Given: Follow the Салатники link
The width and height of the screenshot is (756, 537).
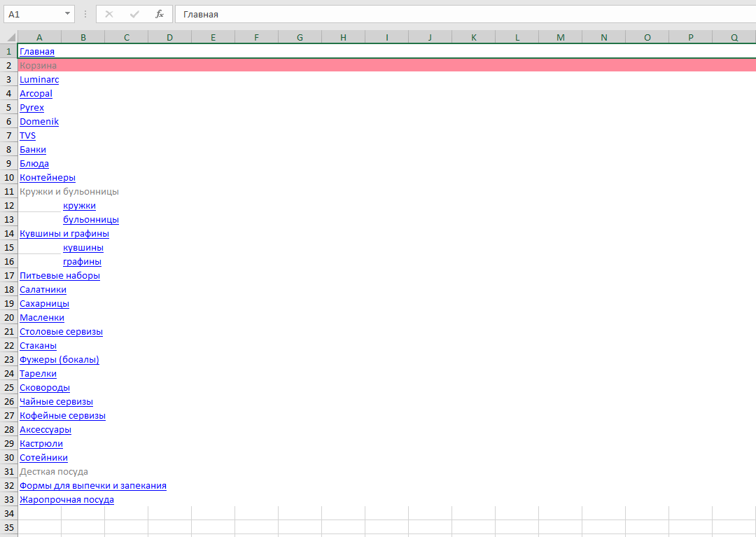Looking at the screenshot, I should [x=43, y=289].
